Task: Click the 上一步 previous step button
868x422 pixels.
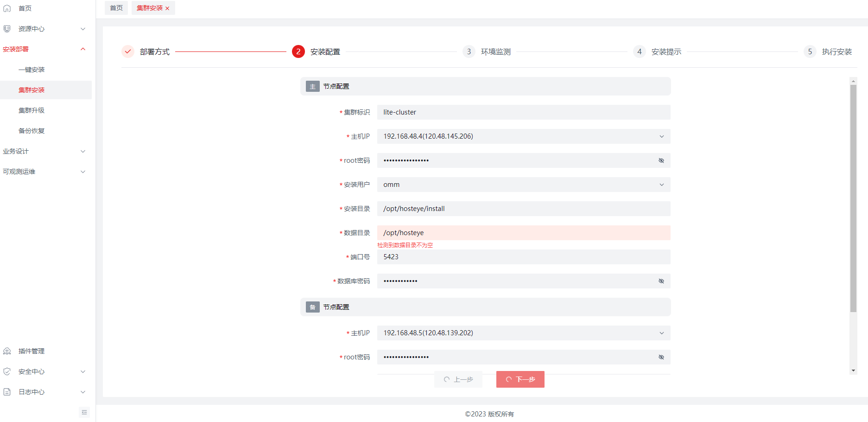Action: pyautogui.click(x=458, y=379)
